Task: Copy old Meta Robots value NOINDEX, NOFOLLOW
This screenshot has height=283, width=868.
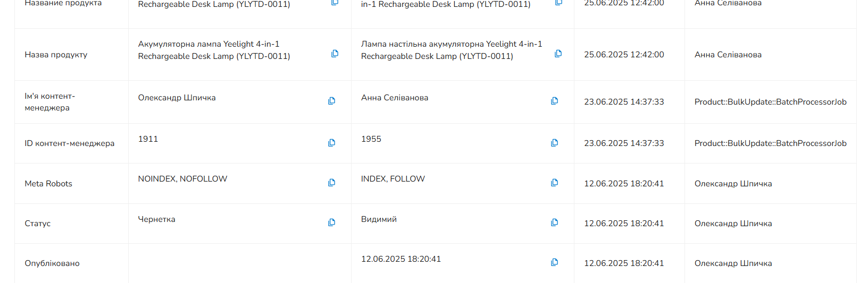Action: pos(331,183)
